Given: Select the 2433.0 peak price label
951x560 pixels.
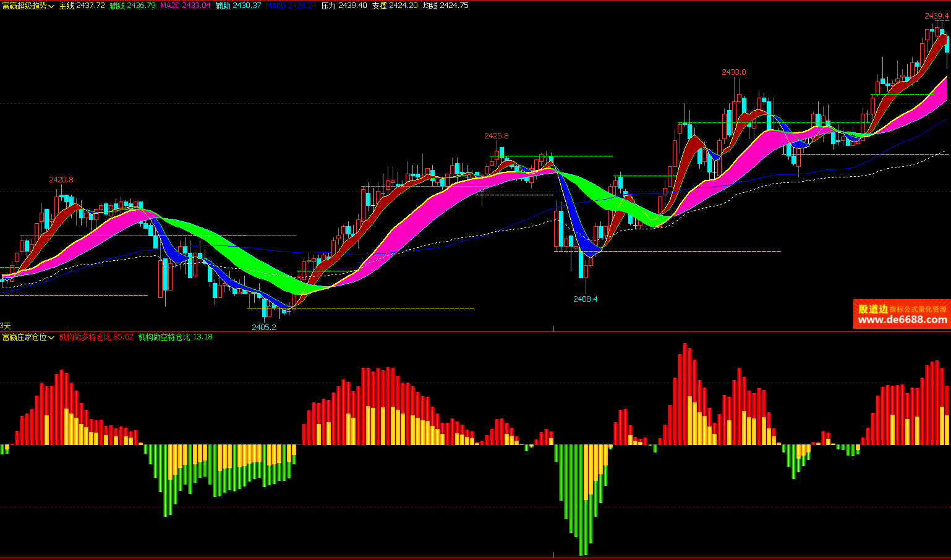Looking at the screenshot, I should pos(733,72).
